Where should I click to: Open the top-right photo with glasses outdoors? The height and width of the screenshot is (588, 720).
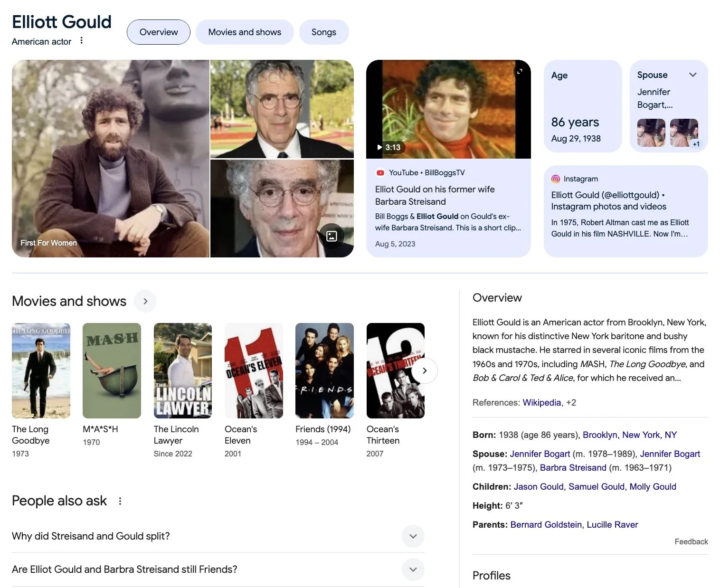click(x=282, y=109)
